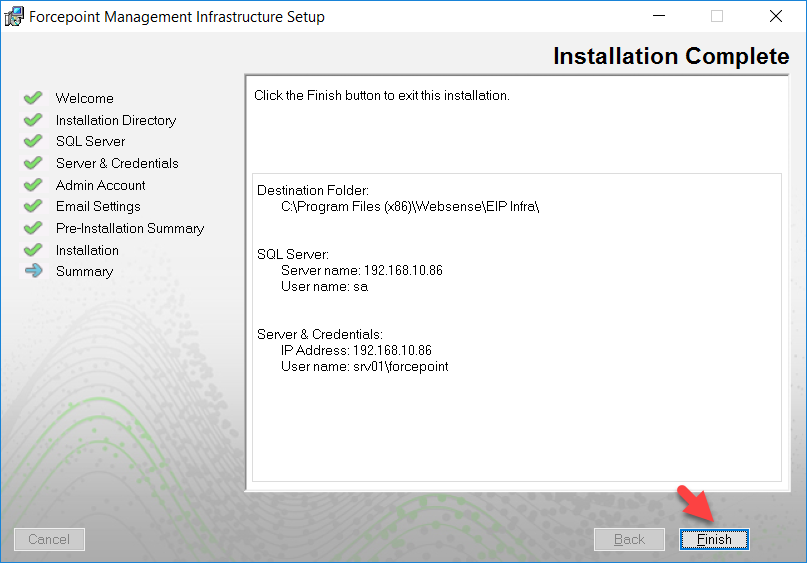Click the 'Click the Finish button to exit' text

pos(382,96)
